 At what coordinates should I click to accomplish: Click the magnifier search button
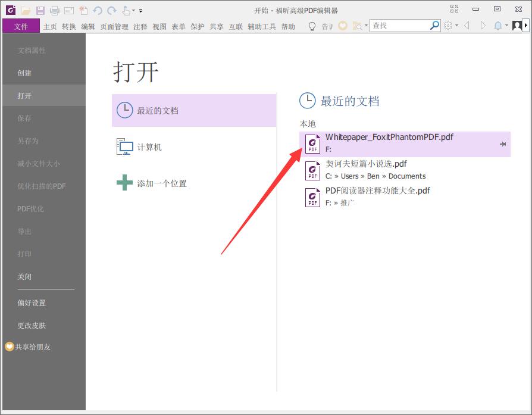tap(434, 26)
